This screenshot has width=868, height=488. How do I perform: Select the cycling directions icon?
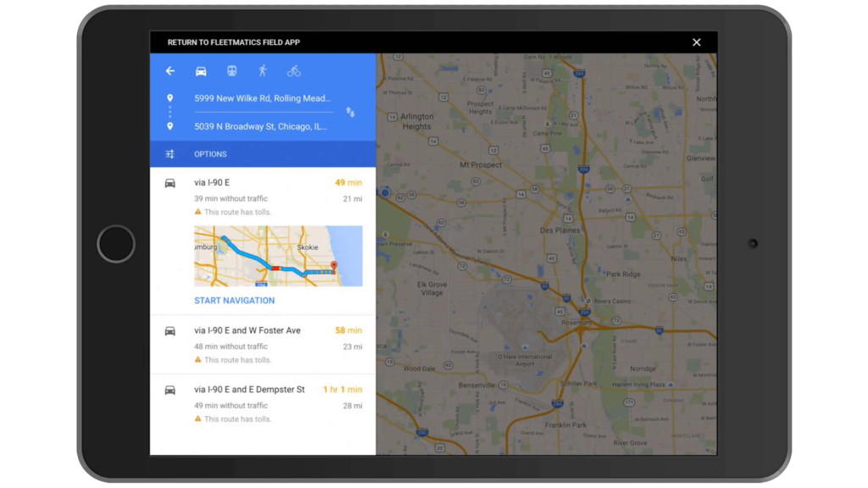coord(294,70)
